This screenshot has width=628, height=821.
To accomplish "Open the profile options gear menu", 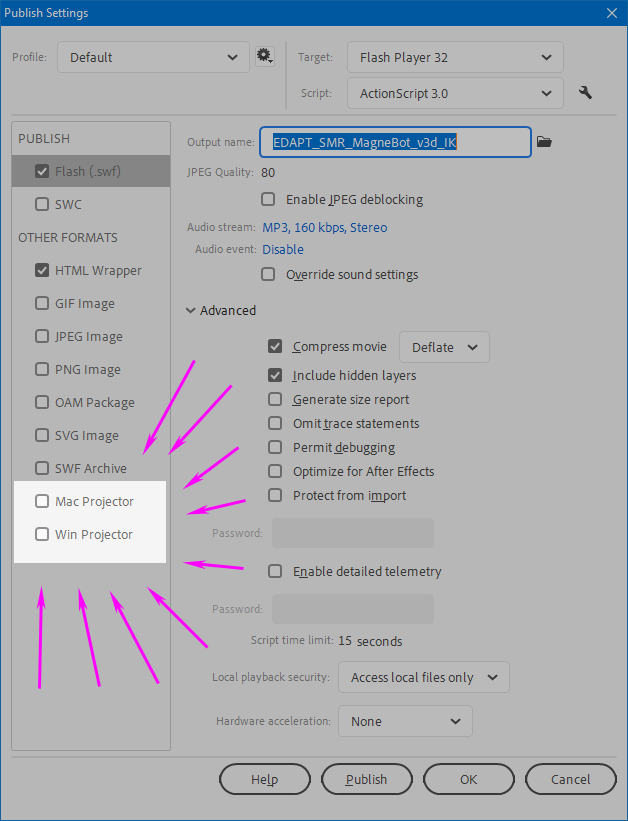I will click(x=265, y=56).
